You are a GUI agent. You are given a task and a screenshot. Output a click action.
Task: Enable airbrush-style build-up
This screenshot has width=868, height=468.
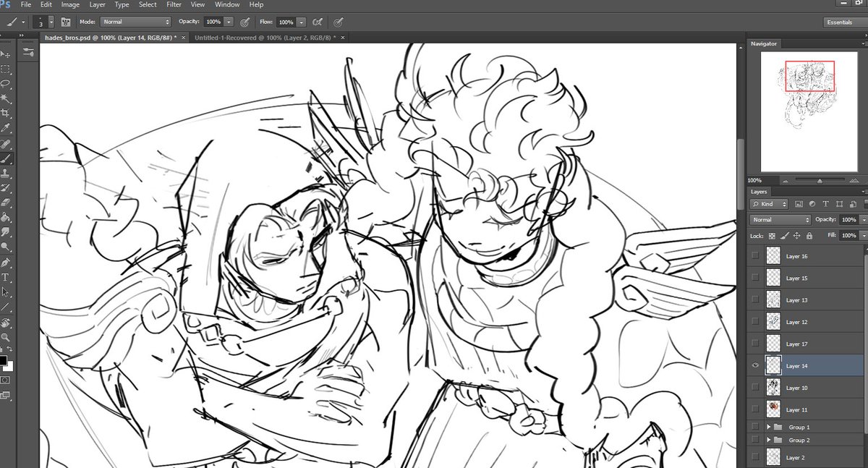(318, 22)
